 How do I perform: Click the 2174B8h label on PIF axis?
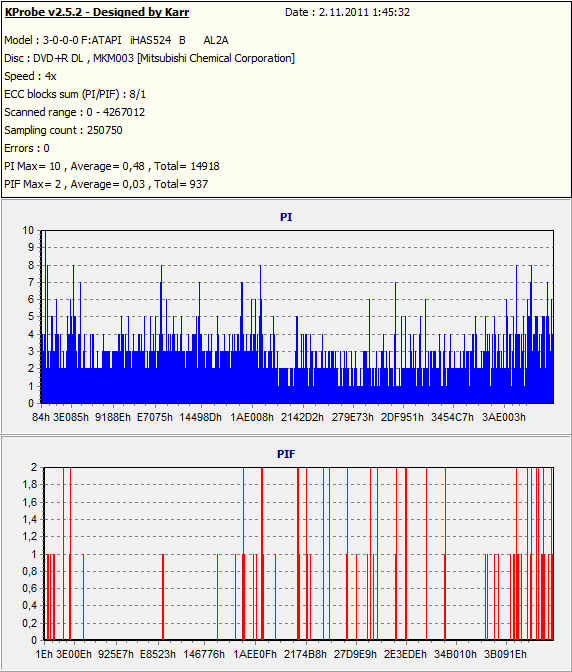[305, 654]
